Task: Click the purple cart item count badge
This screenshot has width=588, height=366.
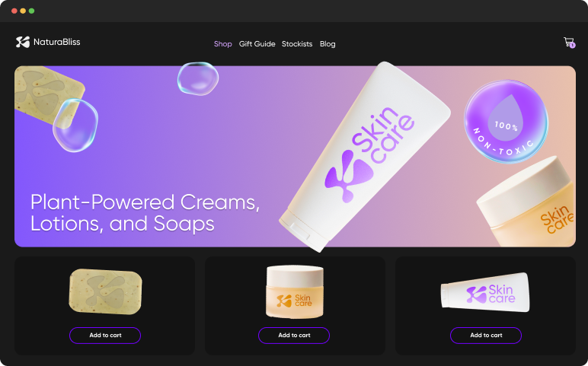Action: pyautogui.click(x=572, y=46)
